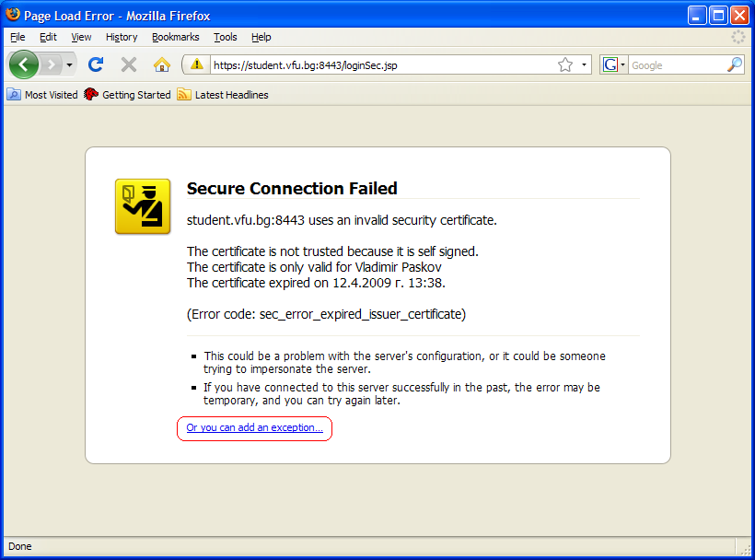Open the Latest Headlines feed bookmark

[x=223, y=95]
